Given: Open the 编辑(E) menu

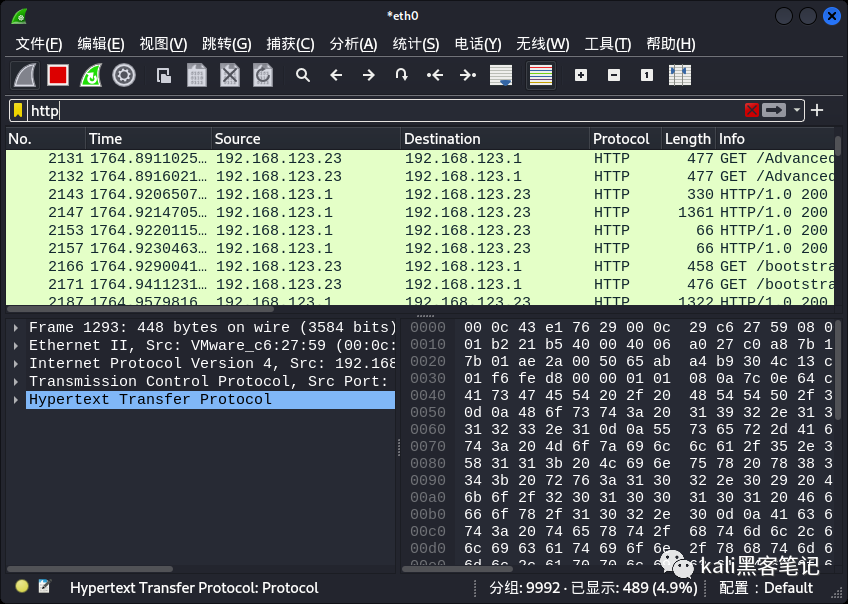Looking at the screenshot, I should click(x=101, y=44).
